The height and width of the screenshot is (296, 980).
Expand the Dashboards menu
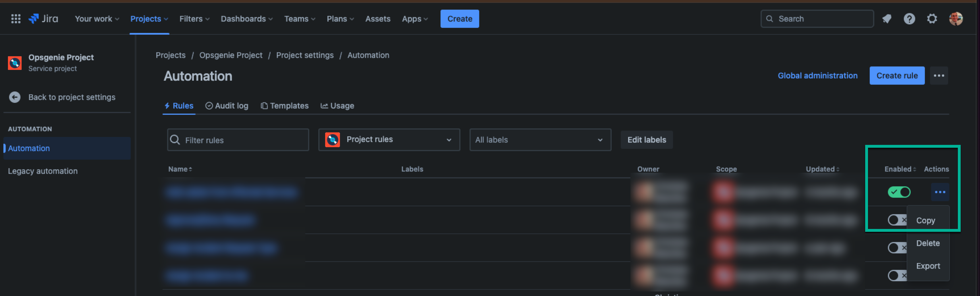(x=246, y=19)
